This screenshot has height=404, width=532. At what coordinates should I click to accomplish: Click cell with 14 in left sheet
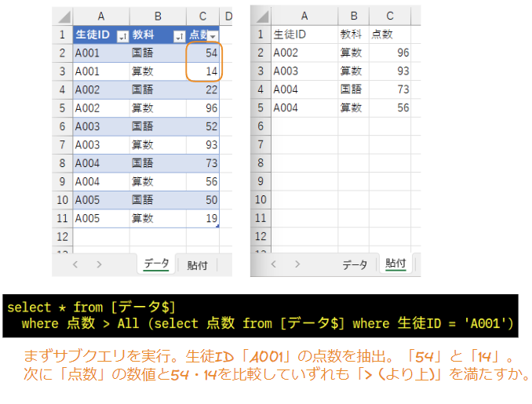(x=202, y=71)
